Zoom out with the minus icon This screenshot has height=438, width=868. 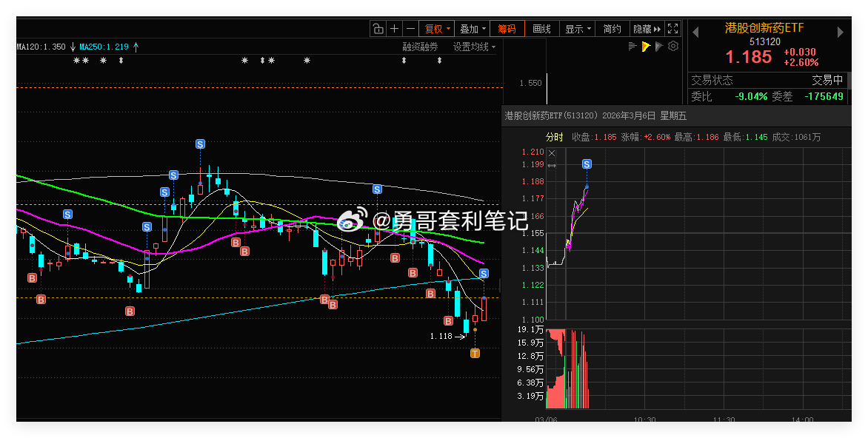(410, 28)
